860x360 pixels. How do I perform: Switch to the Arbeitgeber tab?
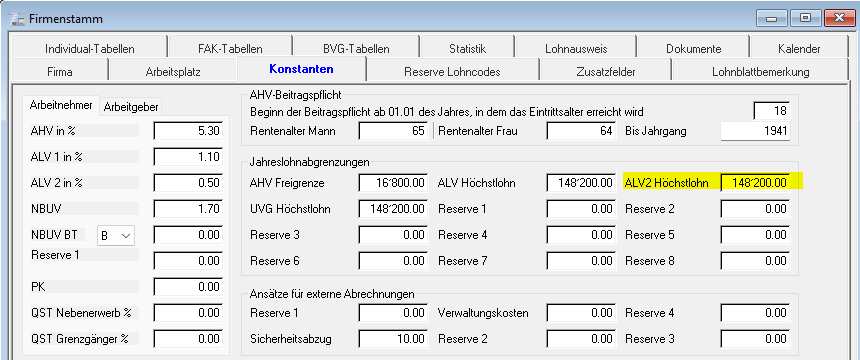pyautogui.click(x=131, y=108)
